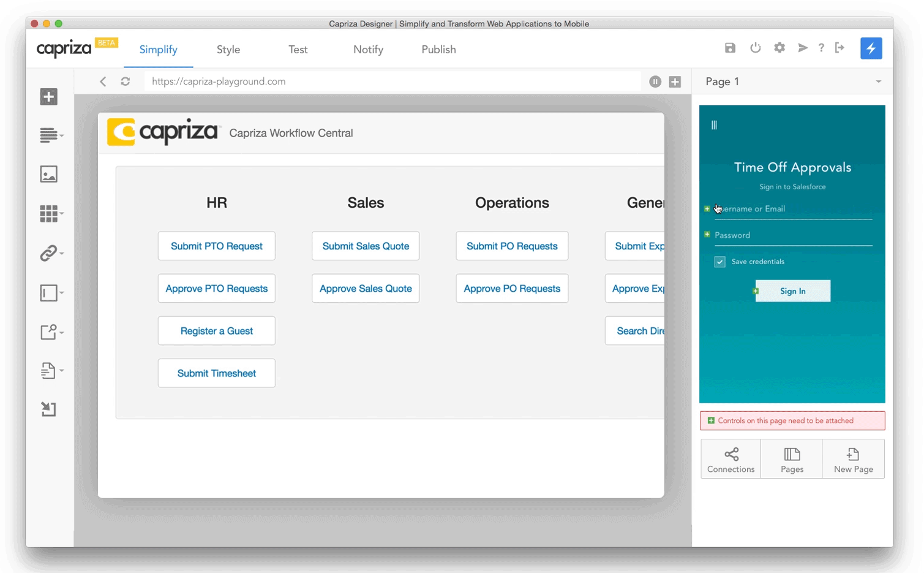Select the image tool in left sidebar

48,174
